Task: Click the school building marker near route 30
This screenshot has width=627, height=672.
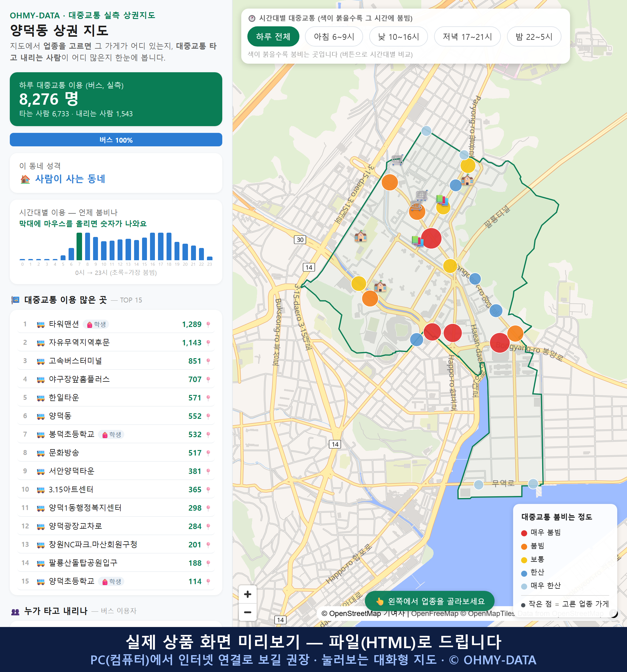Action: click(x=361, y=236)
